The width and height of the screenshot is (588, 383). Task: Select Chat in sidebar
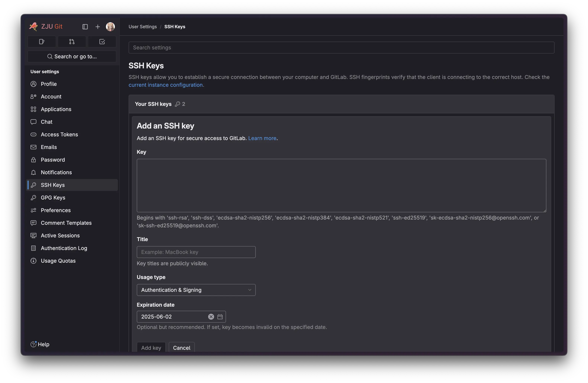click(72, 122)
